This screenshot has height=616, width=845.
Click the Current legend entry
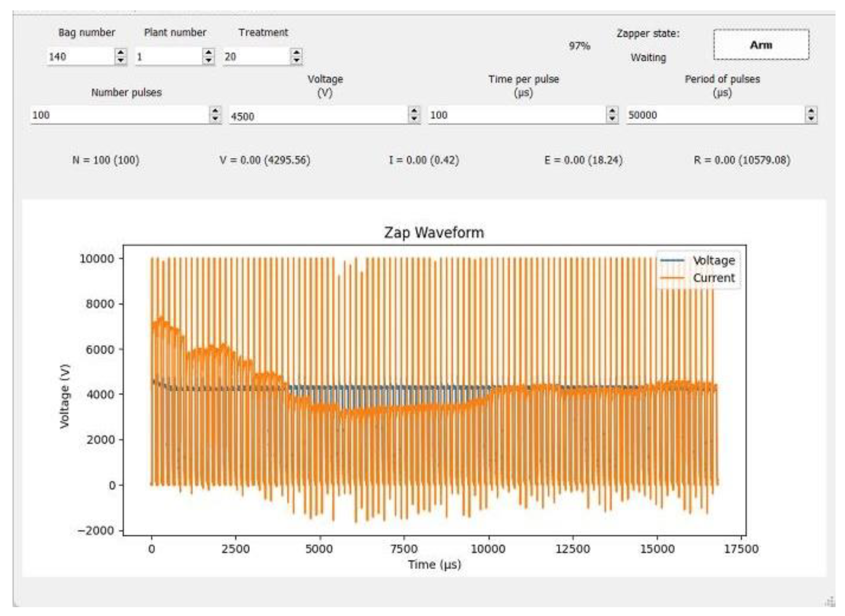click(x=713, y=278)
